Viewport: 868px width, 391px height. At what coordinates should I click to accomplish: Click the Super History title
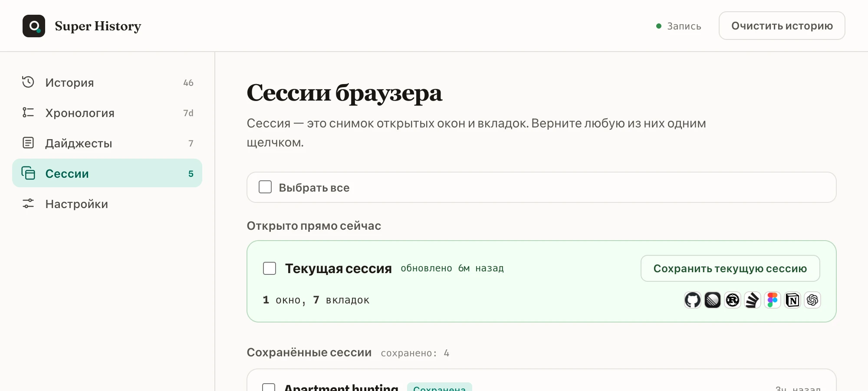tap(98, 26)
